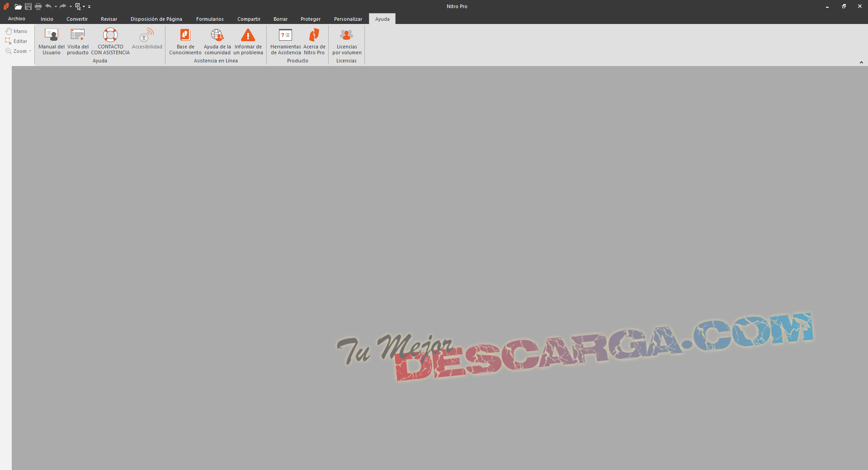This screenshot has width=868, height=470.
Task: Open CONTACTO CON ASISTENCIA lifebuoy
Action: click(110, 42)
